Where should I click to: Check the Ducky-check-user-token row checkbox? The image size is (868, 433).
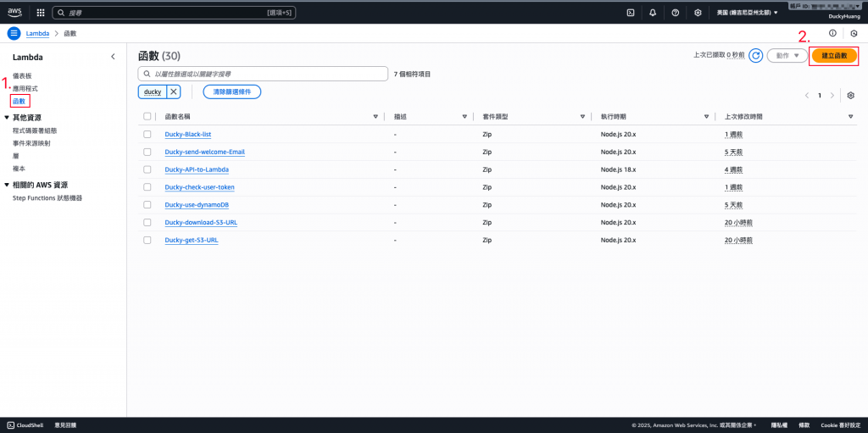click(x=147, y=187)
